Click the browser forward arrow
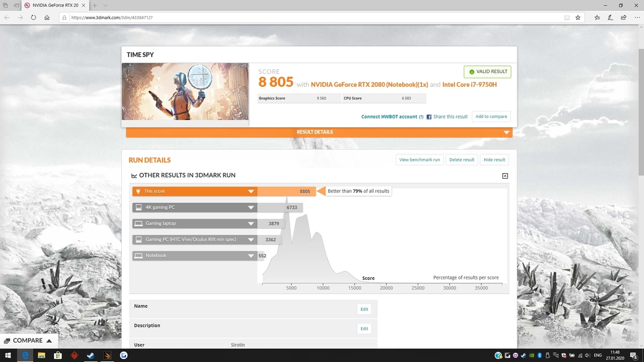The height and width of the screenshot is (362, 644). pos(20,17)
